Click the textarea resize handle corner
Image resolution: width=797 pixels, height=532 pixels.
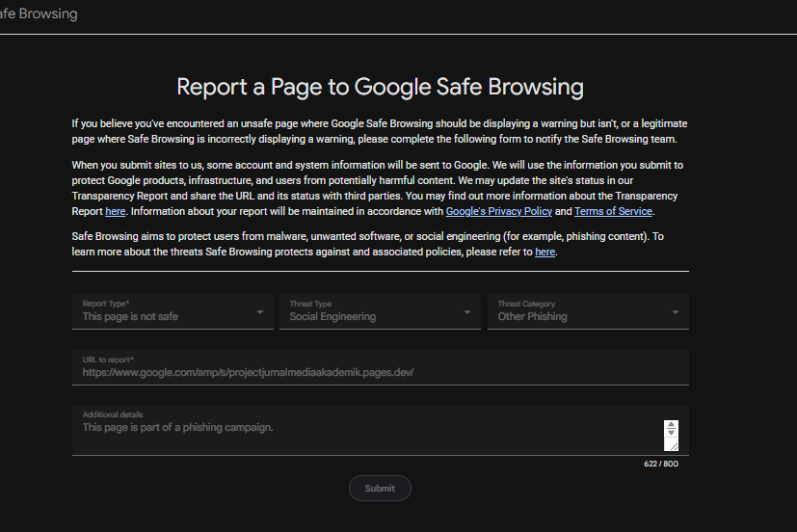674,446
